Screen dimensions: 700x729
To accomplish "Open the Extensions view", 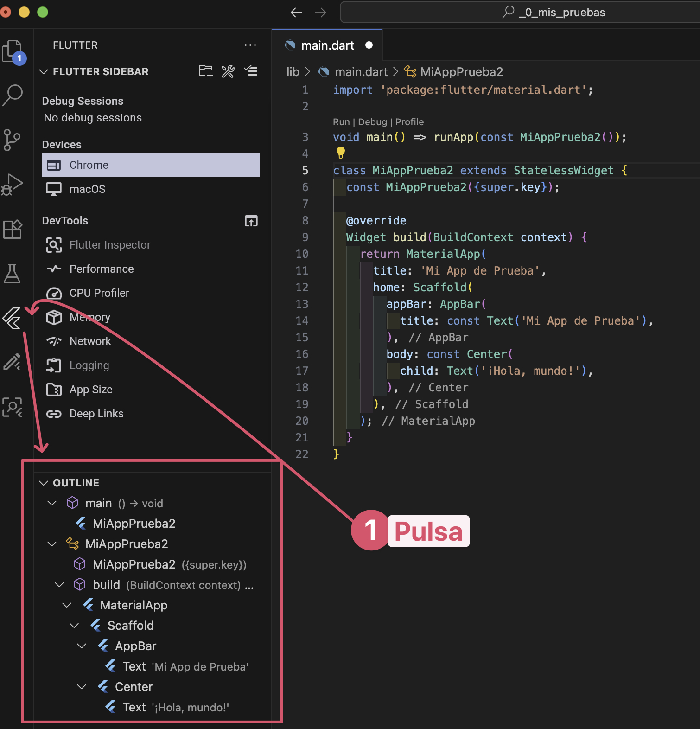I will coord(13,229).
